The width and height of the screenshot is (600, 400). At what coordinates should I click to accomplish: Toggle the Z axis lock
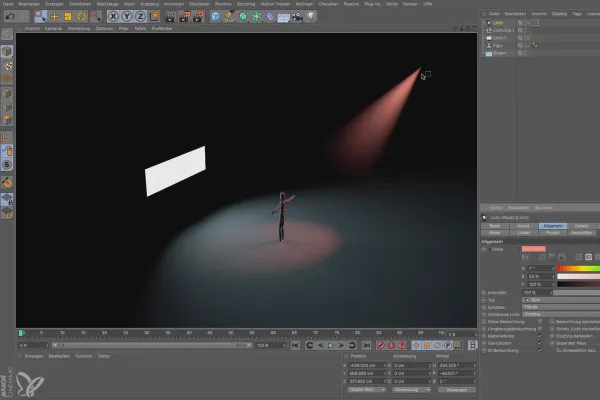[140, 16]
